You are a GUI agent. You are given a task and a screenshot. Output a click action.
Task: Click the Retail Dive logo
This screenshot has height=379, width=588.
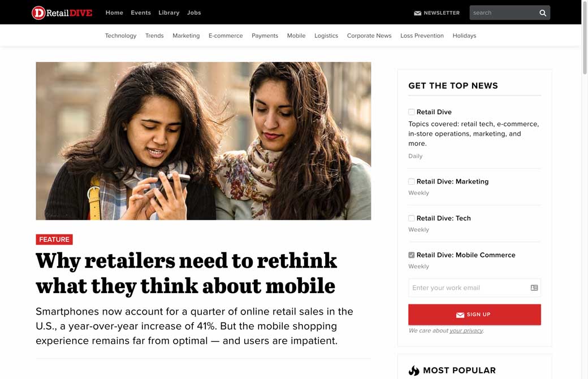pos(62,13)
